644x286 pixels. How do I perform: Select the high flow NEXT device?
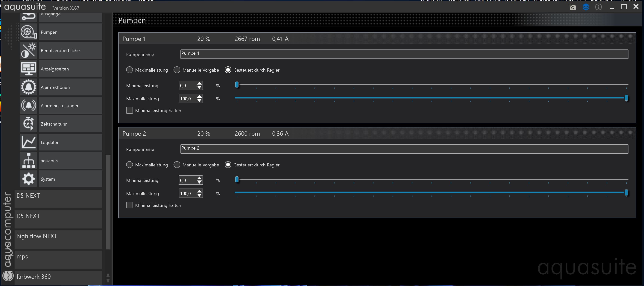click(x=58, y=240)
